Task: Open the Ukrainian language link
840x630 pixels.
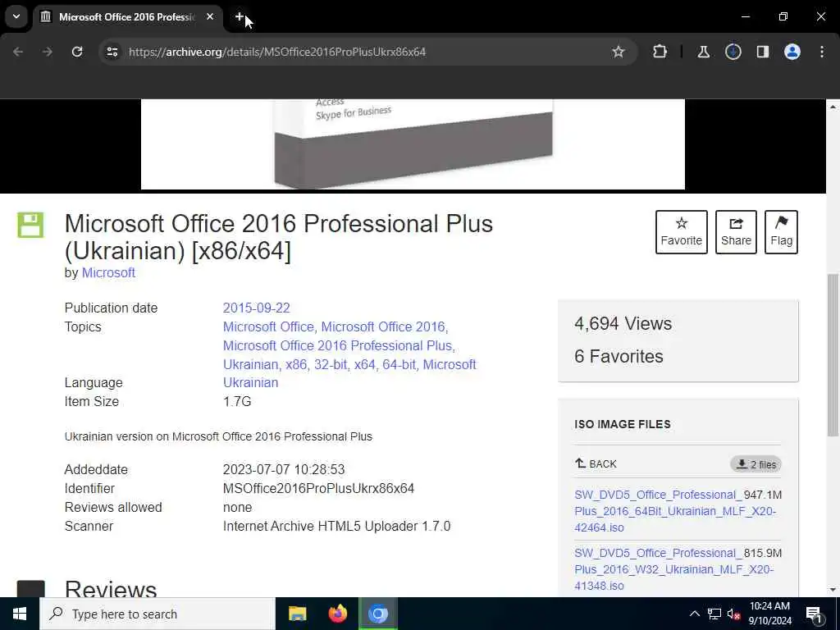Action: [x=251, y=382]
